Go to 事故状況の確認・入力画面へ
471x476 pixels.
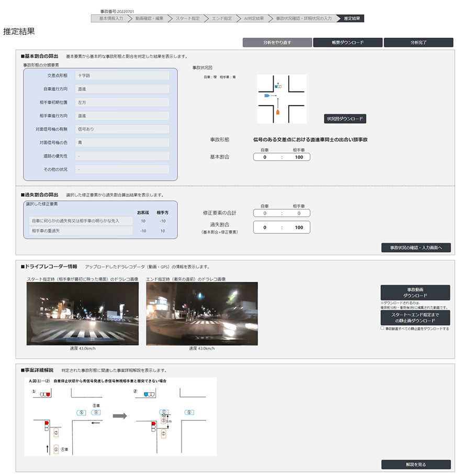(x=416, y=248)
